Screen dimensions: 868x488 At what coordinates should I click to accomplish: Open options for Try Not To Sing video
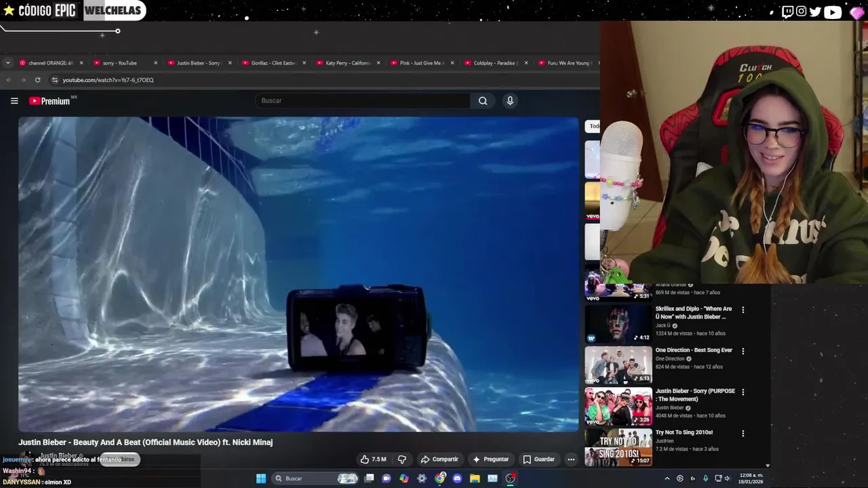point(743,433)
